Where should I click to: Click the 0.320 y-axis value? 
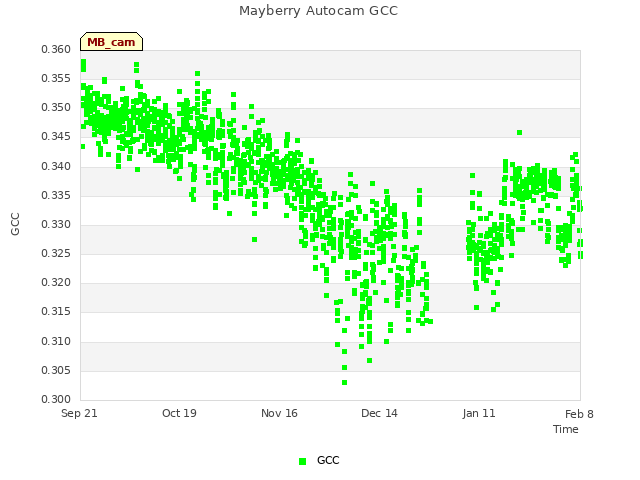tap(56, 282)
